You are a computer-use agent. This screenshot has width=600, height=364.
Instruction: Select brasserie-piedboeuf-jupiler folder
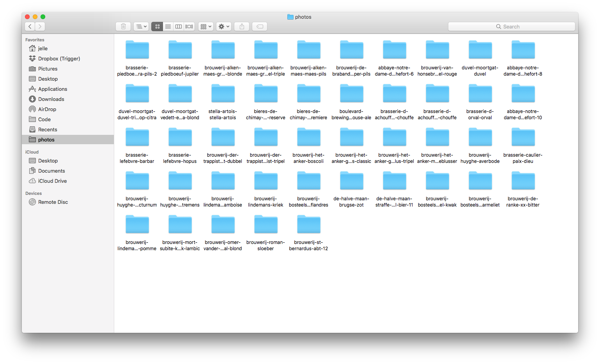pos(180,50)
